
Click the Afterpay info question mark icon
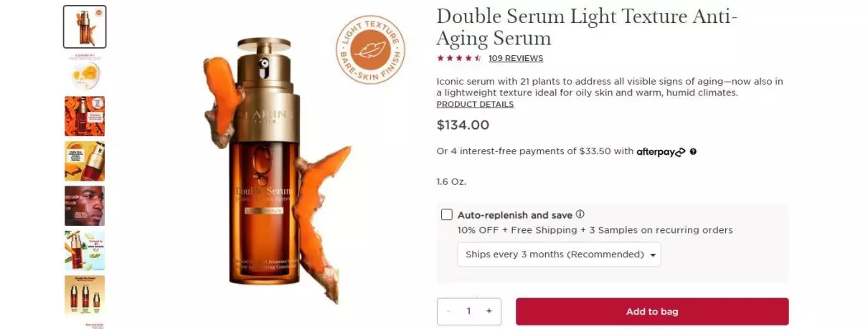693,152
